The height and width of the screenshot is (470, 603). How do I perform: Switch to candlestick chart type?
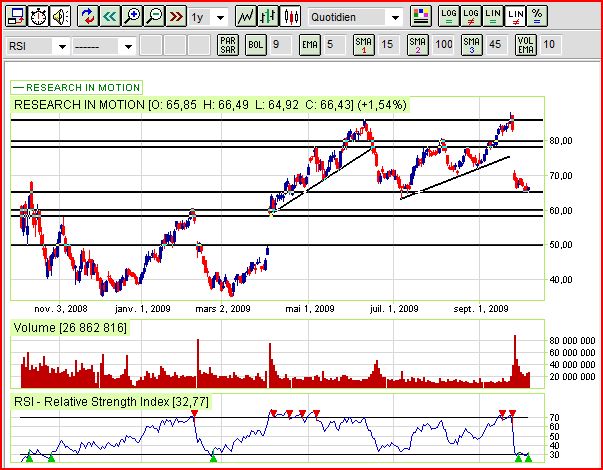coord(290,17)
